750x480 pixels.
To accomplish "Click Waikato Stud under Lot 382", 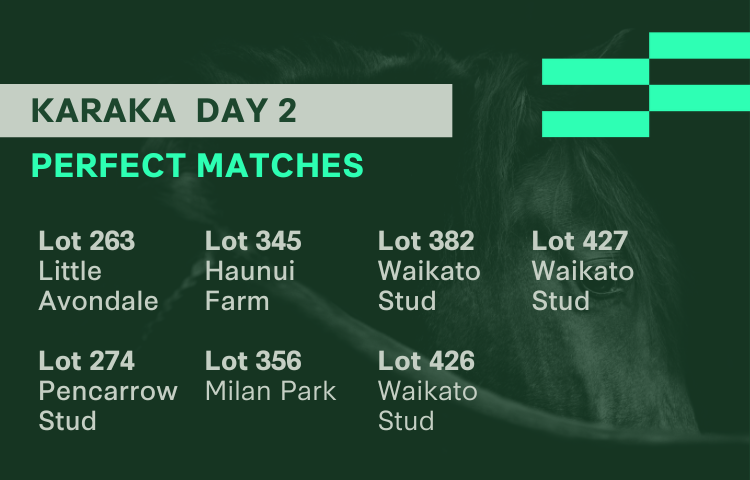I will pyautogui.click(x=429, y=286).
